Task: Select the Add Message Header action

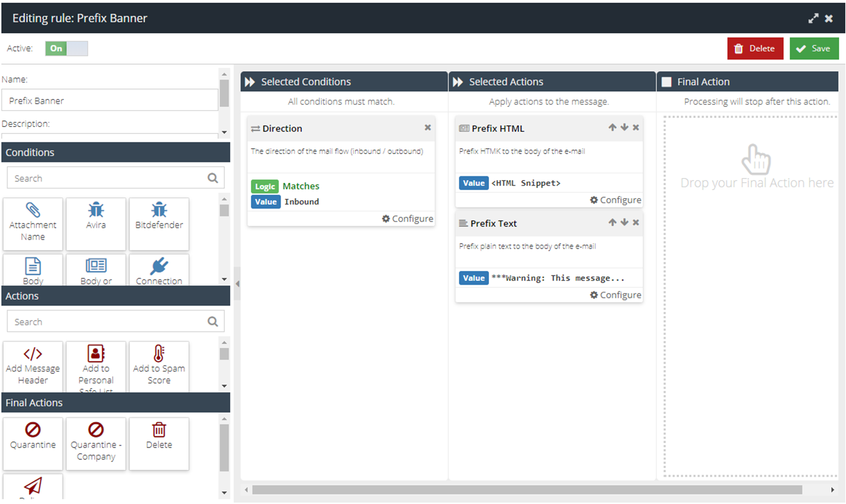Action: click(33, 366)
